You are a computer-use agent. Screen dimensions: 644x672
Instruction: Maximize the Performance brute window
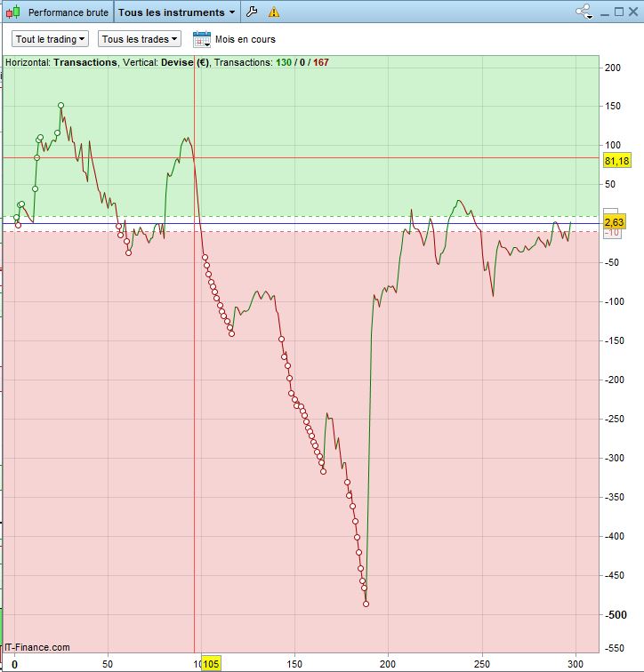click(x=619, y=12)
